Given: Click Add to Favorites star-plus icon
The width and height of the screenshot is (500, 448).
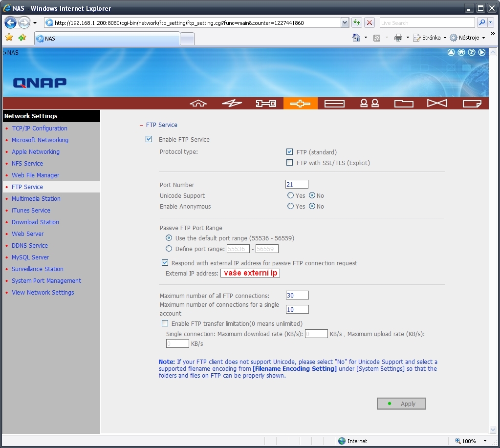Looking at the screenshot, I should [22, 38].
